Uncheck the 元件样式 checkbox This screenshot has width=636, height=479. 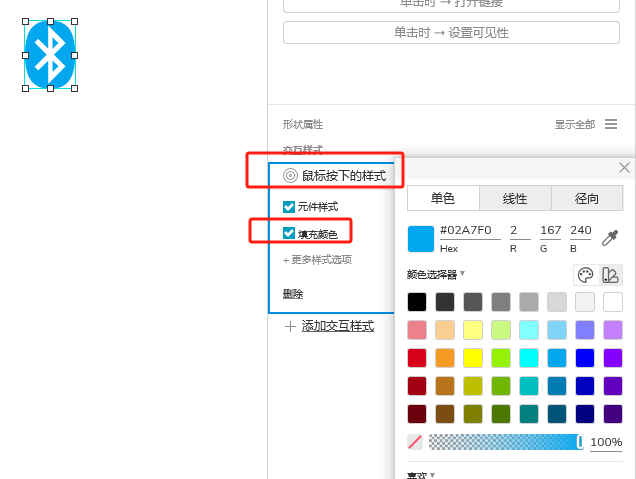(289, 207)
